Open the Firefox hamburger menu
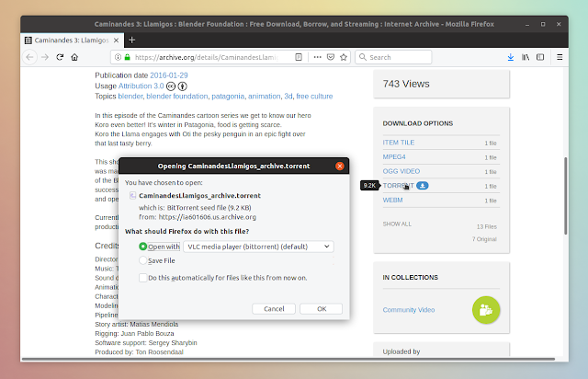Screen dimensions: 588x379 point(560,57)
